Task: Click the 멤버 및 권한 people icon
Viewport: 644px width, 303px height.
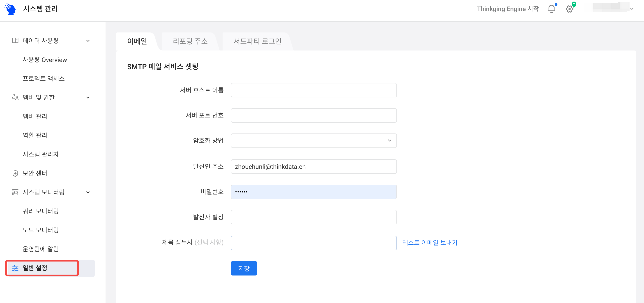Action: coord(15,97)
